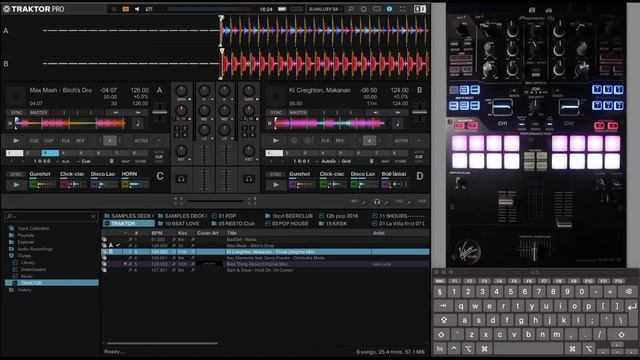The height and width of the screenshot is (360, 640).
Task: Enable REV reverse mode on Deck A
Action: [80, 140]
